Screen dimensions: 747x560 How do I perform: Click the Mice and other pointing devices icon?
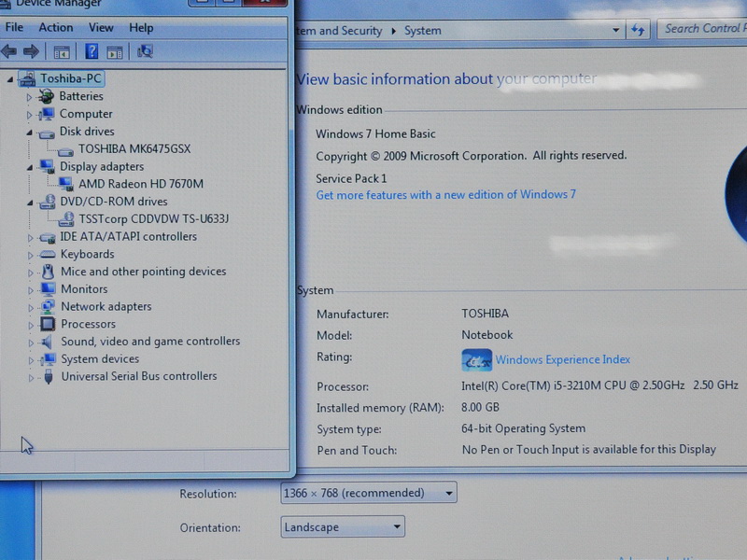pyautogui.click(x=48, y=272)
